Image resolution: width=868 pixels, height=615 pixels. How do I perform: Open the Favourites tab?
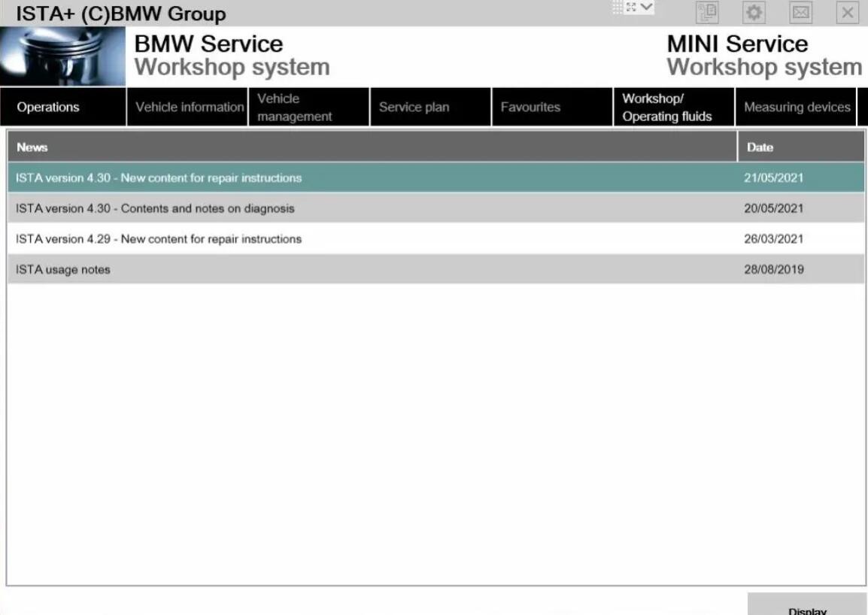(552, 107)
